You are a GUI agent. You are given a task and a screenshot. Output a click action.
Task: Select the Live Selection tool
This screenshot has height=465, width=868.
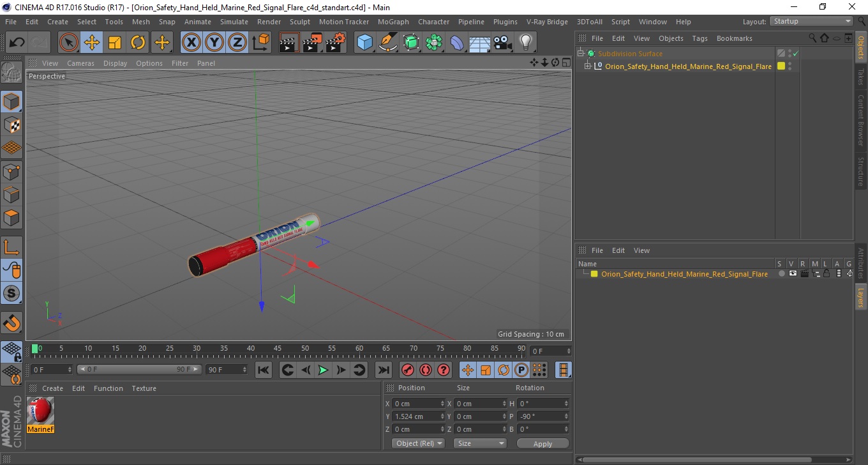tap(69, 43)
